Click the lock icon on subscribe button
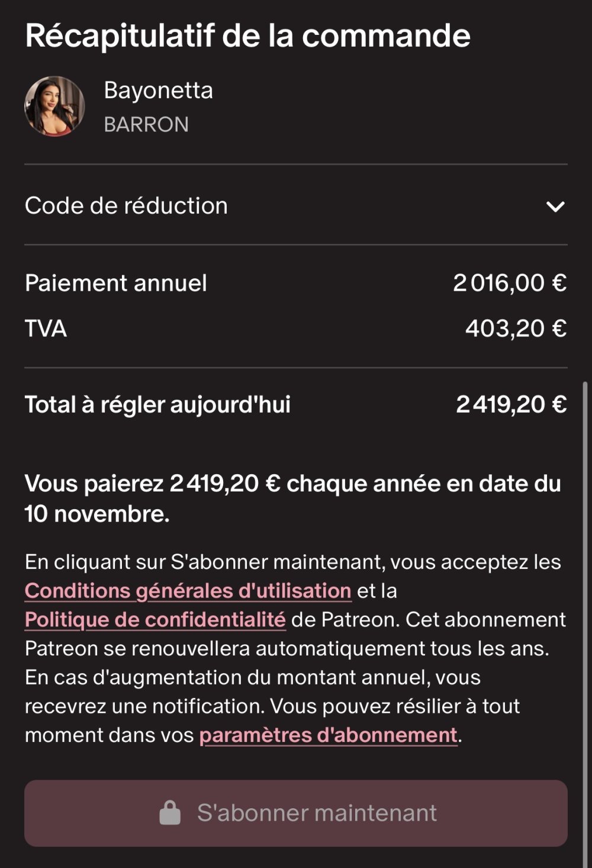 coord(170,813)
